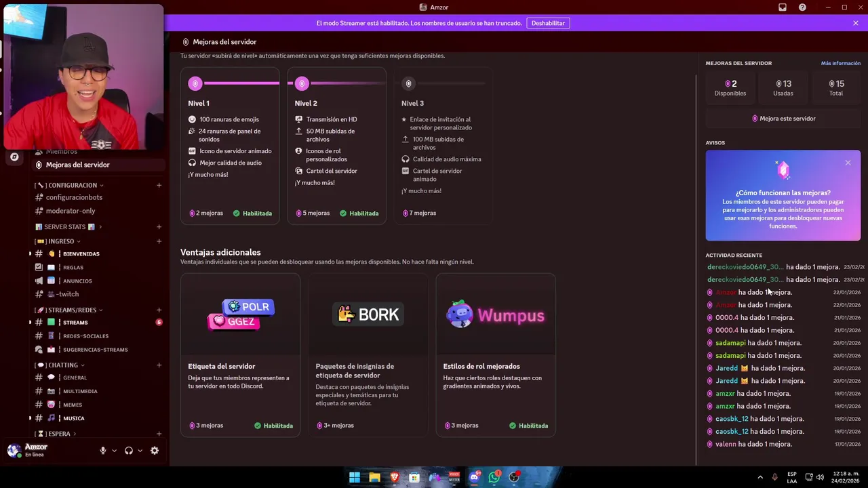Click the Nivel 1 boost gem marker
Screen dimensions: 868x488
click(x=195, y=83)
